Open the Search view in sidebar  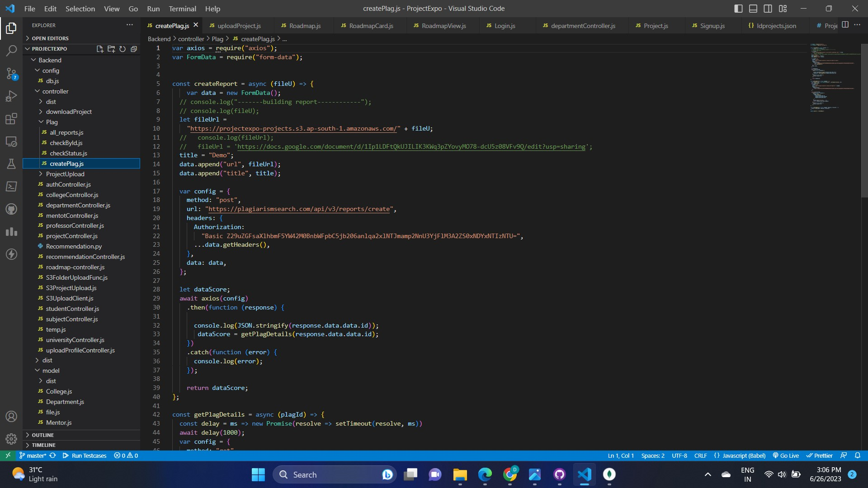[11, 51]
